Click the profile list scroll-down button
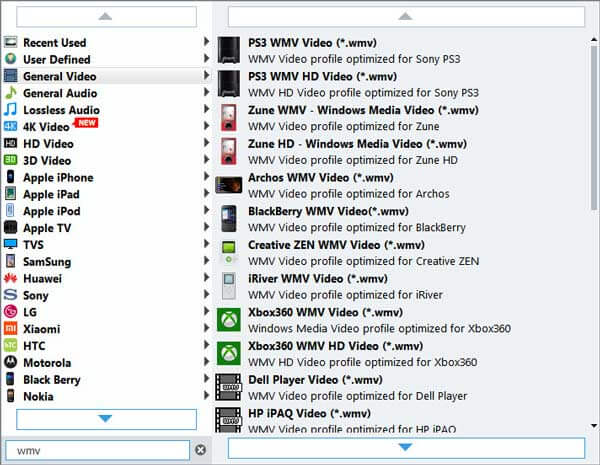This screenshot has height=465, width=600. click(406, 447)
